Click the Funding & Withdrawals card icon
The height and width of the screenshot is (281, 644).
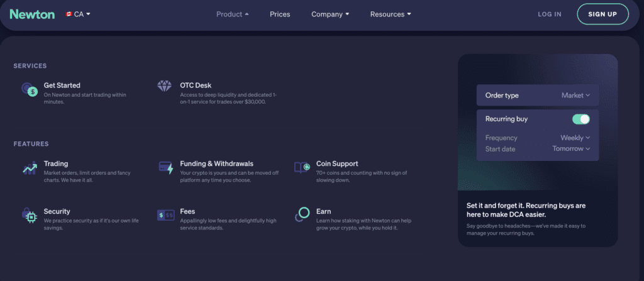[166, 168]
